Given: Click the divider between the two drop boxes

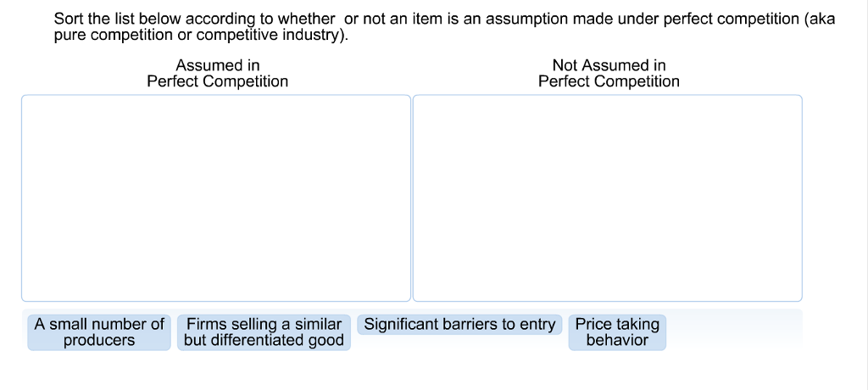Looking at the screenshot, I should pyautogui.click(x=411, y=198).
